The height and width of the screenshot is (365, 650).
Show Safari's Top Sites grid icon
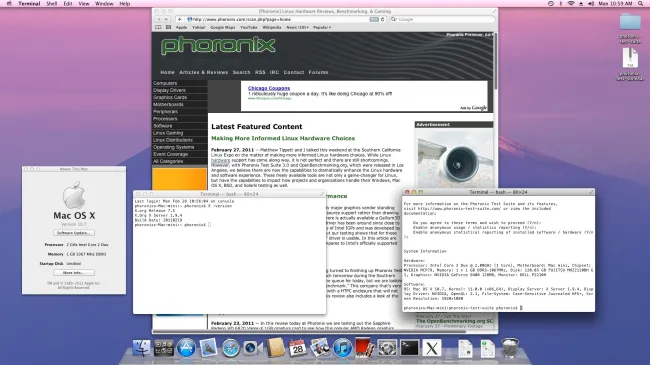168,27
